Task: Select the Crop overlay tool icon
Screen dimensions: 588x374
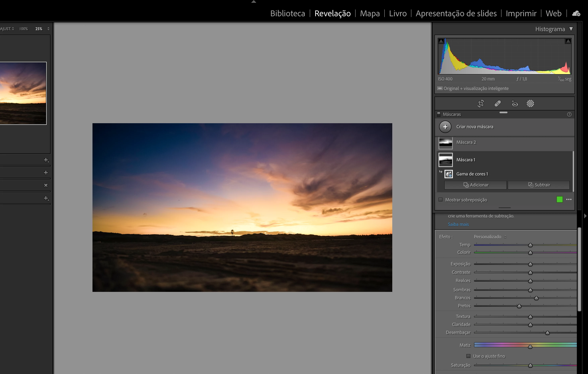Action: (x=481, y=104)
